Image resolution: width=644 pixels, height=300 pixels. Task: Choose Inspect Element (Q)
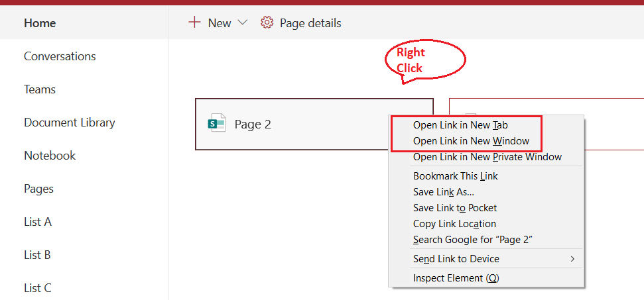pos(486,278)
